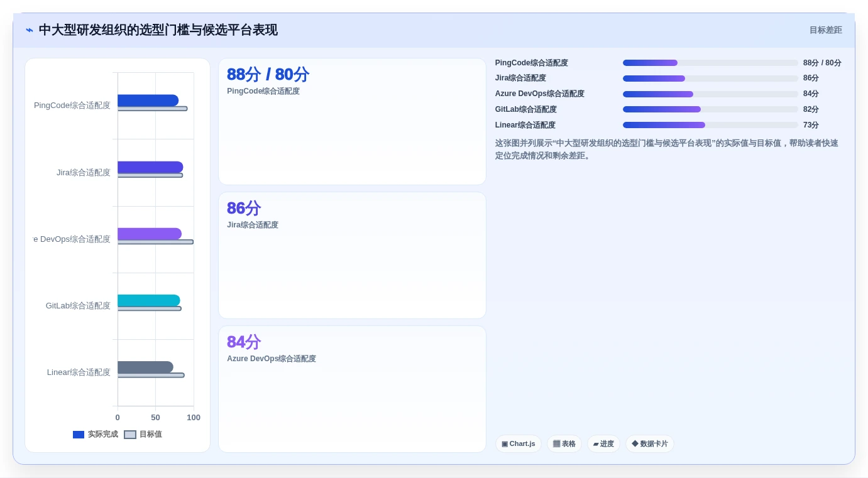Click the 82分 progress value

pos(811,109)
